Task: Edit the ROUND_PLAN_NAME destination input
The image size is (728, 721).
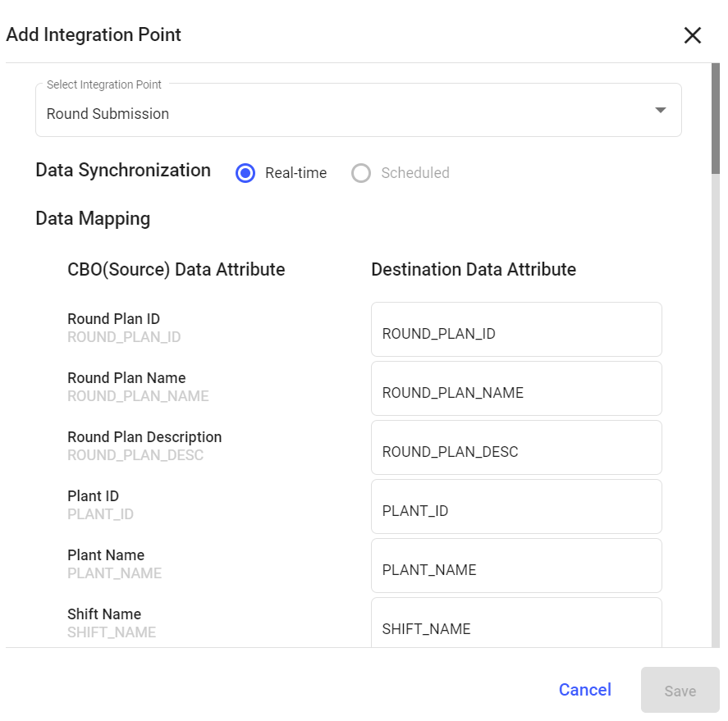Action: (516, 389)
